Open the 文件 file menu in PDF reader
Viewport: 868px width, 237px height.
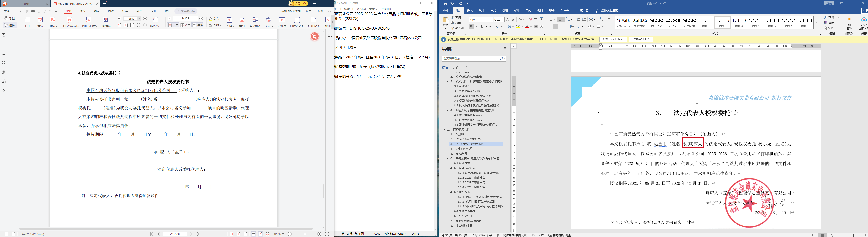[8, 11]
